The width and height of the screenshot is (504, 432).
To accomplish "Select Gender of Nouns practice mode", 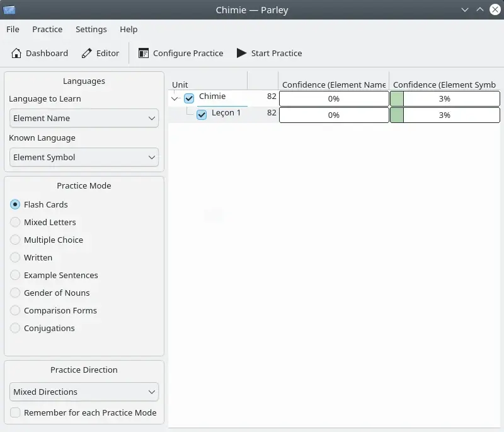I will point(50,293).
